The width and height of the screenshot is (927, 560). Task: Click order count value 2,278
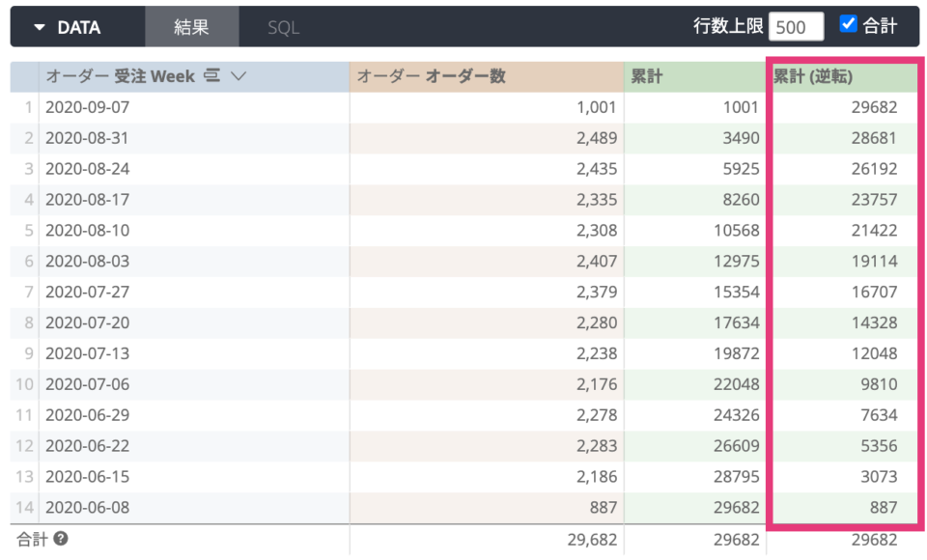point(597,414)
